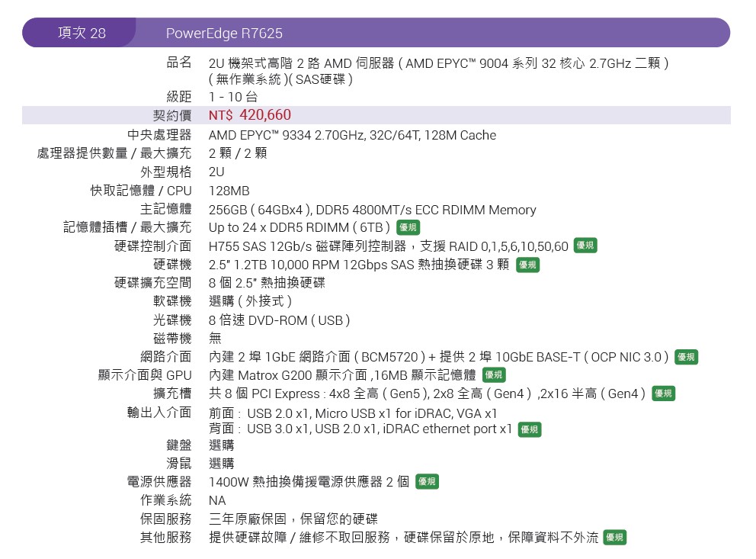The image size is (756, 559).
Task: Select the 三年原廠保固，保留您的硬碟 warranty text
Action: coord(293,519)
